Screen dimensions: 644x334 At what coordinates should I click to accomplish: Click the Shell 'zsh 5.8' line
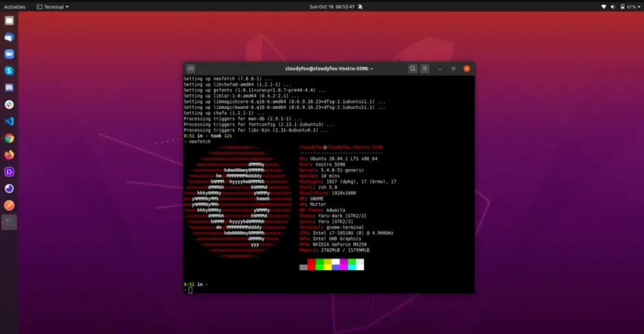pos(318,187)
